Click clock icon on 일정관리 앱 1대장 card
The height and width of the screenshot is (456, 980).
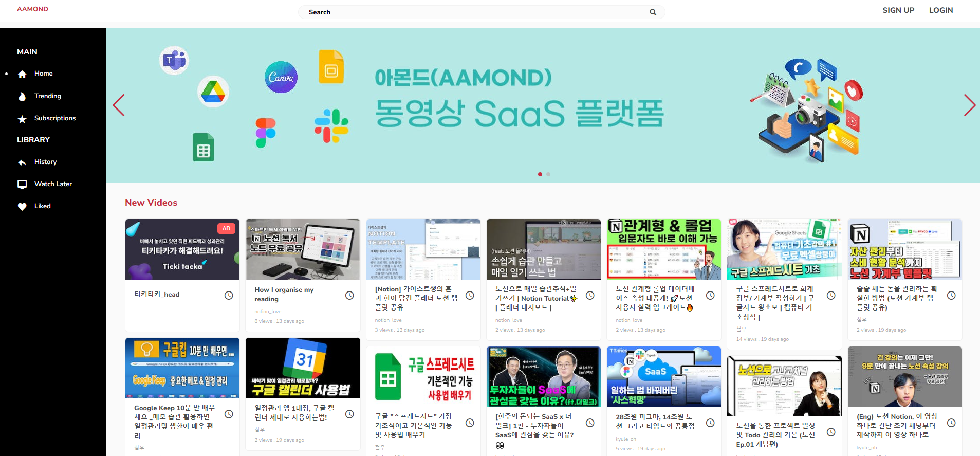click(349, 414)
